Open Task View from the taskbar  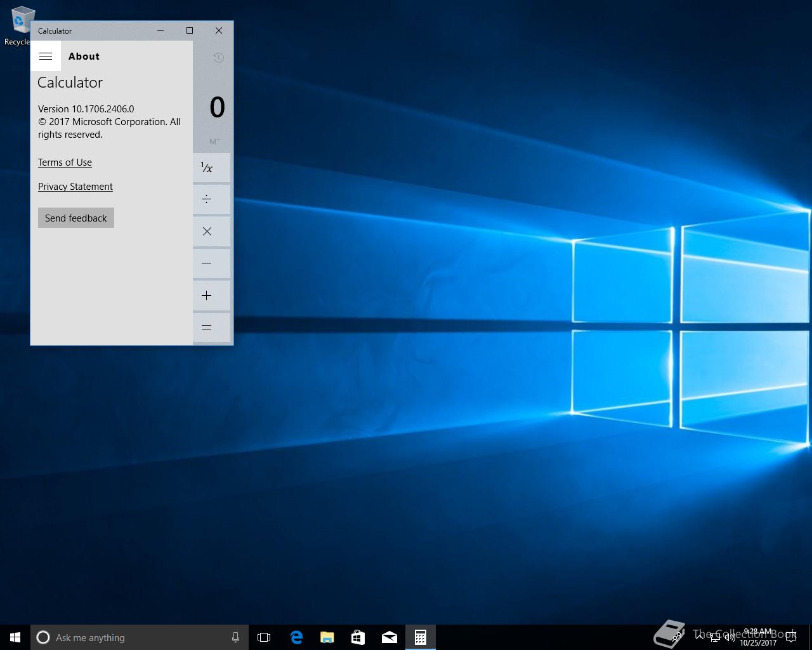pos(264,637)
